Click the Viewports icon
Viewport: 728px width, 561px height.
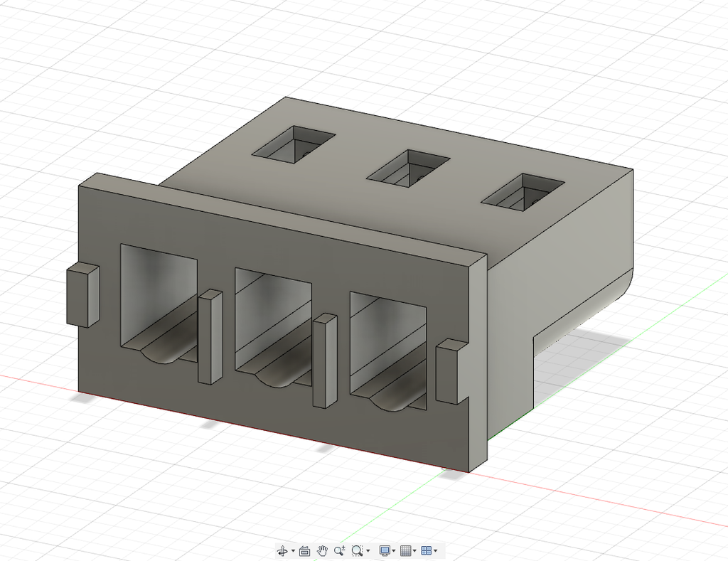[x=427, y=550]
